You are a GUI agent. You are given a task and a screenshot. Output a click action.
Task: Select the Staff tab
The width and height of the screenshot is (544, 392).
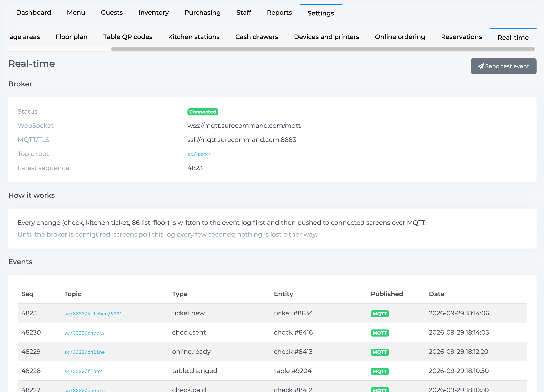(x=244, y=13)
